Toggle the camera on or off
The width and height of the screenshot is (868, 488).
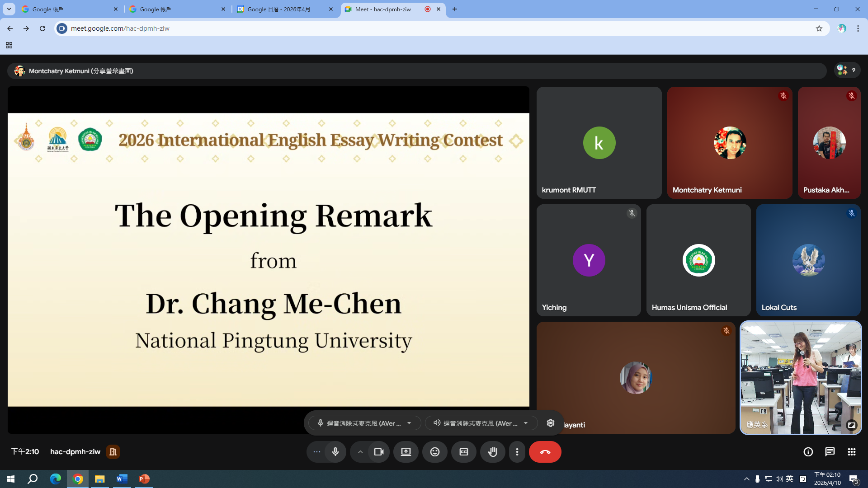[378, 452]
